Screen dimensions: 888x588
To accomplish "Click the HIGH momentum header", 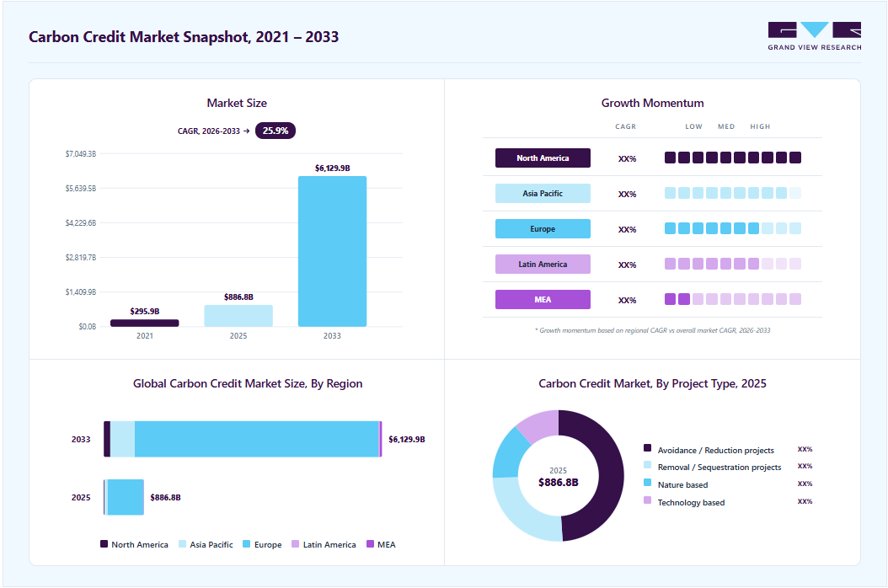I will [760, 127].
